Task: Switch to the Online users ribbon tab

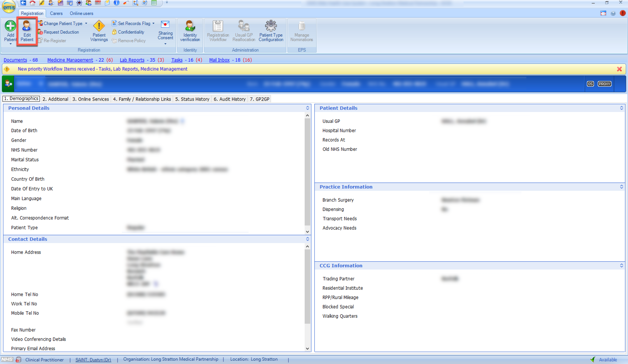Action: [x=81, y=13]
